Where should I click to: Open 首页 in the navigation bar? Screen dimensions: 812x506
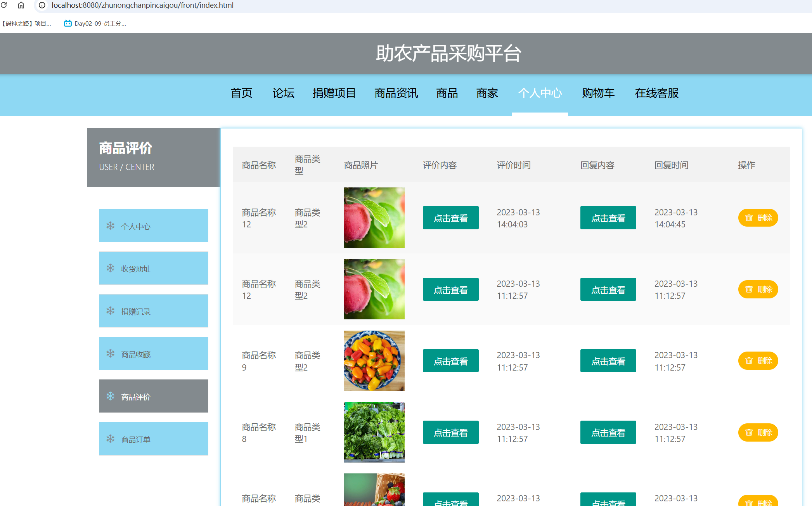click(x=241, y=93)
